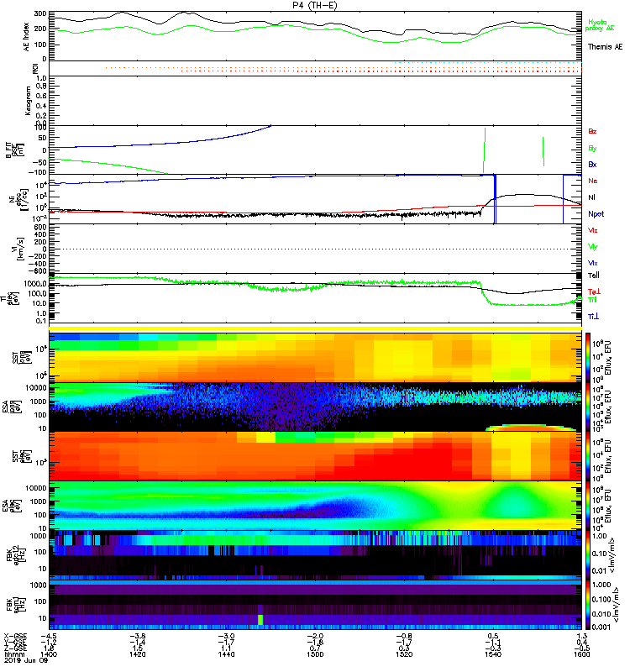Screen dimensions: 630x672
Task: Click the "0.001" tick on the scm colorbar
Action: pyautogui.click(x=601, y=627)
